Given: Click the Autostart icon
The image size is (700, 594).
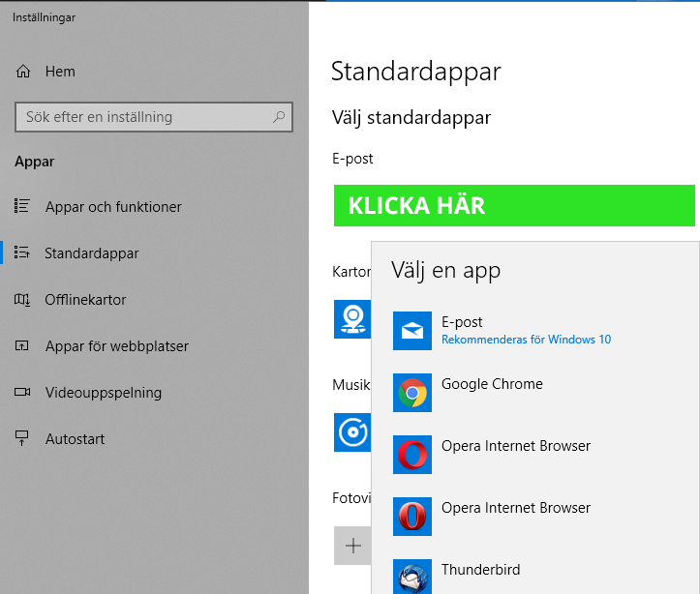Looking at the screenshot, I should click(22, 438).
